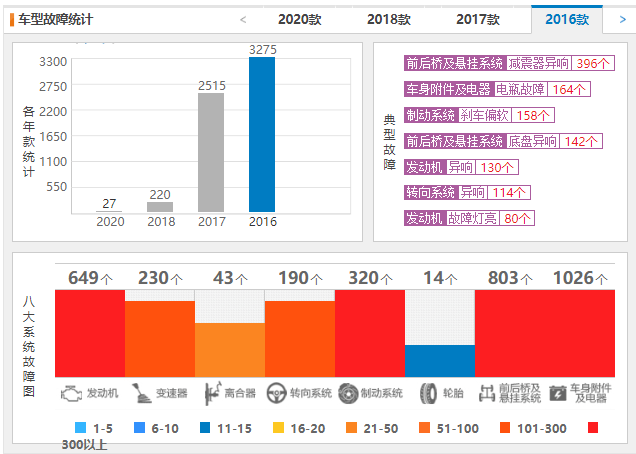Click the 1026个 count label
This screenshot has height=454, width=636.
click(x=580, y=278)
